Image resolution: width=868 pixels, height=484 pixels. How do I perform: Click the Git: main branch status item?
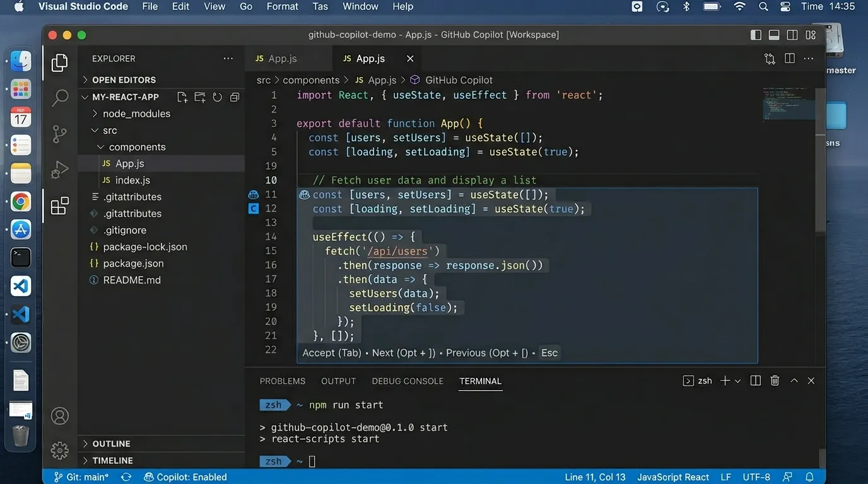click(x=81, y=477)
